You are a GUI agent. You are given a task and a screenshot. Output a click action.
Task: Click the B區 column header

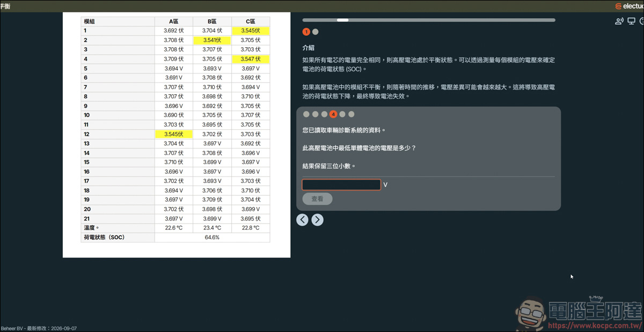212,21
